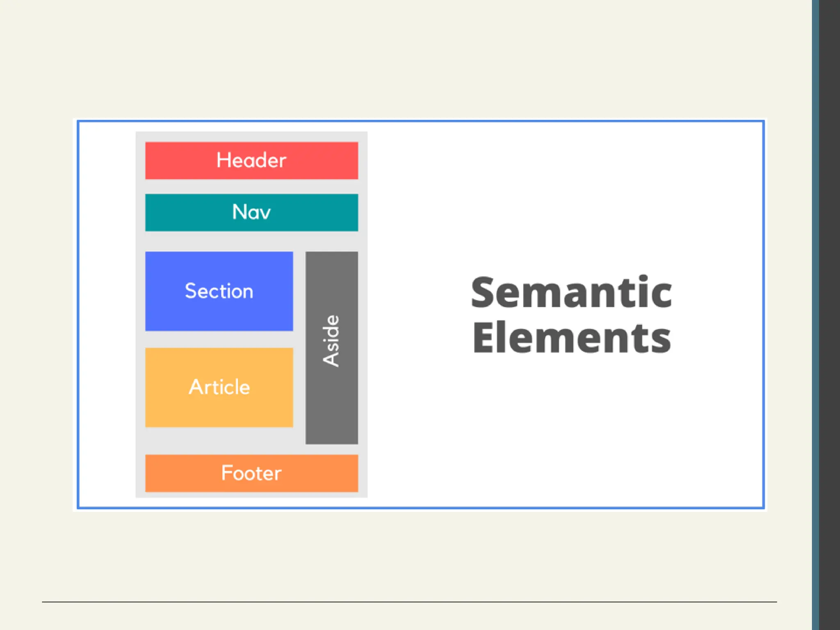Select the yellow Article box
Viewport: 840px width, 630px height.
pos(219,387)
